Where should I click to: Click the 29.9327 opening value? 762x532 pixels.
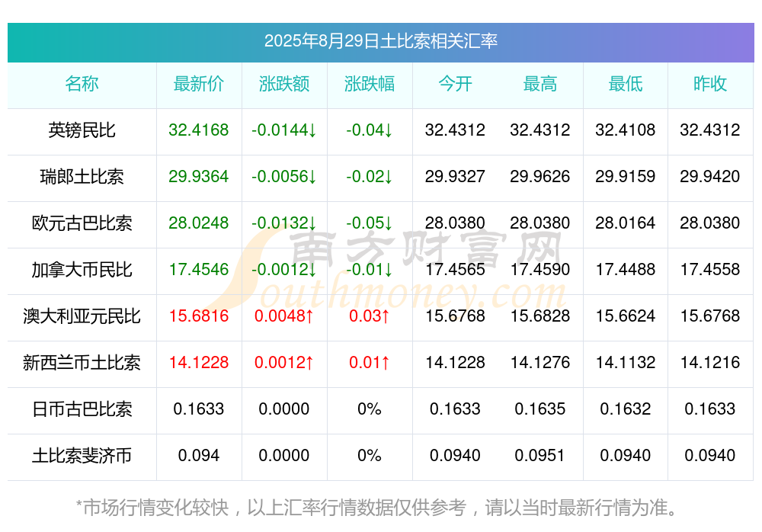[455, 177]
